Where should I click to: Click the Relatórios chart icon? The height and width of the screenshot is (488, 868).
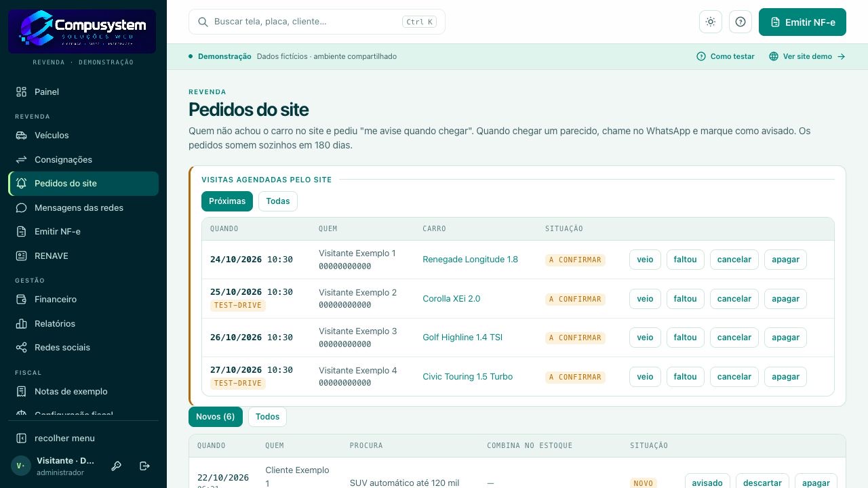(21, 323)
